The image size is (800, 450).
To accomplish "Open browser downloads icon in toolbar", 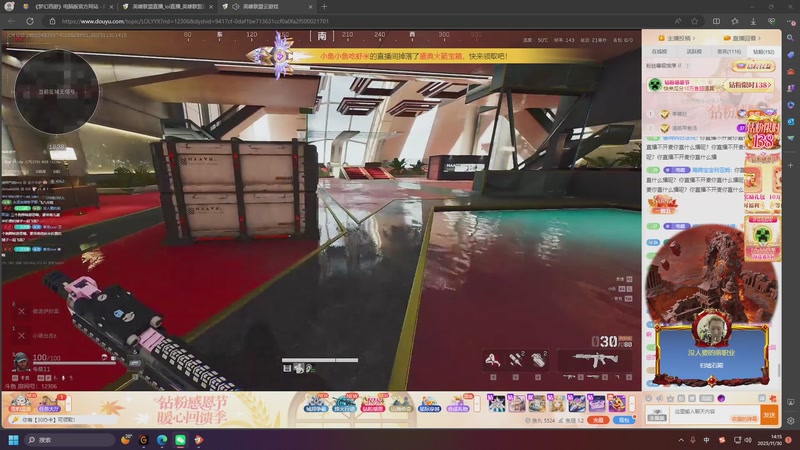I will point(753,21).
